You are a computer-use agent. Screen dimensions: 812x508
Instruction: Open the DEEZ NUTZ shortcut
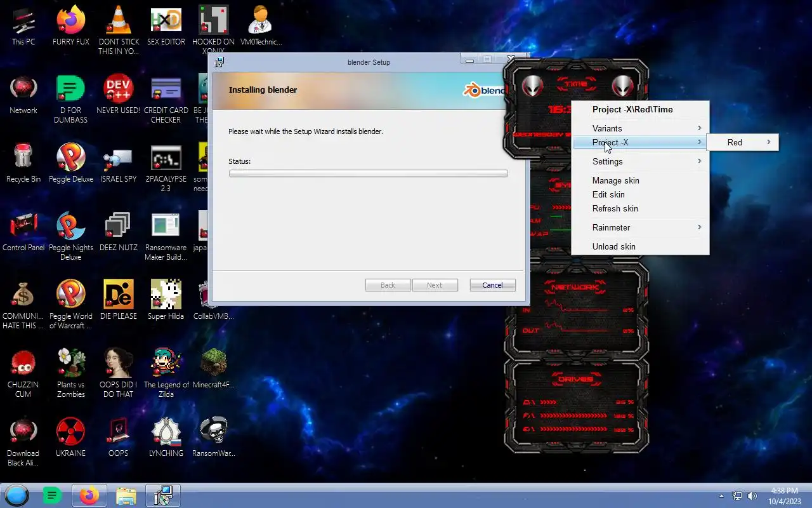(x=119, y=231)
